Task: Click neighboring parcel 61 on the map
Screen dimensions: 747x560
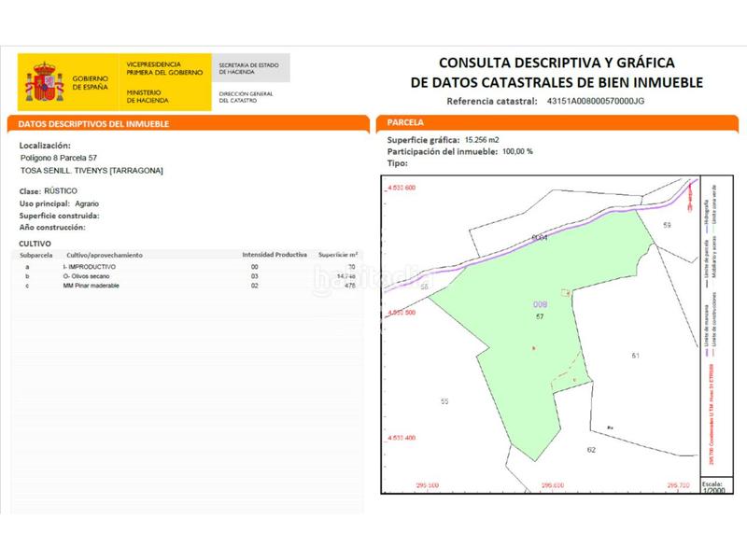Action: (x=635, y=356)
